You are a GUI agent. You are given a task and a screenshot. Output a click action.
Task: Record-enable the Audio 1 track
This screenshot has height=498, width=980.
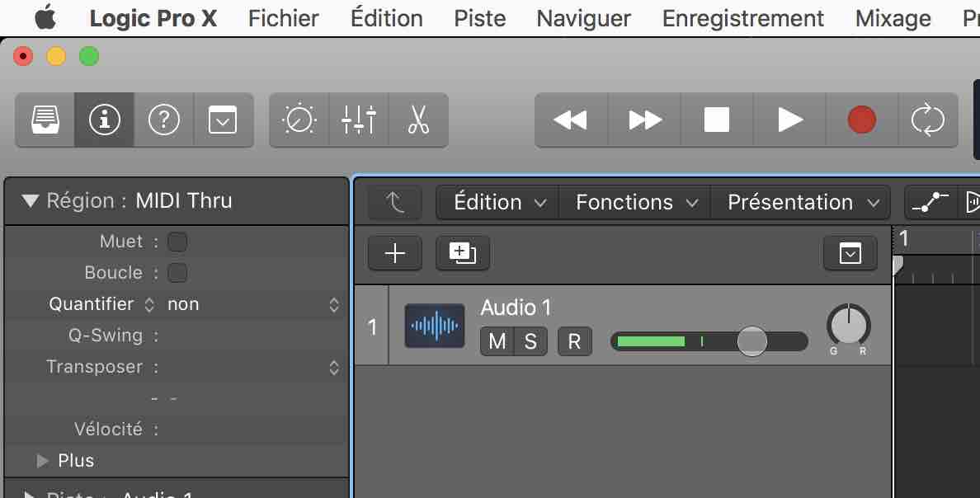(574, 341)
